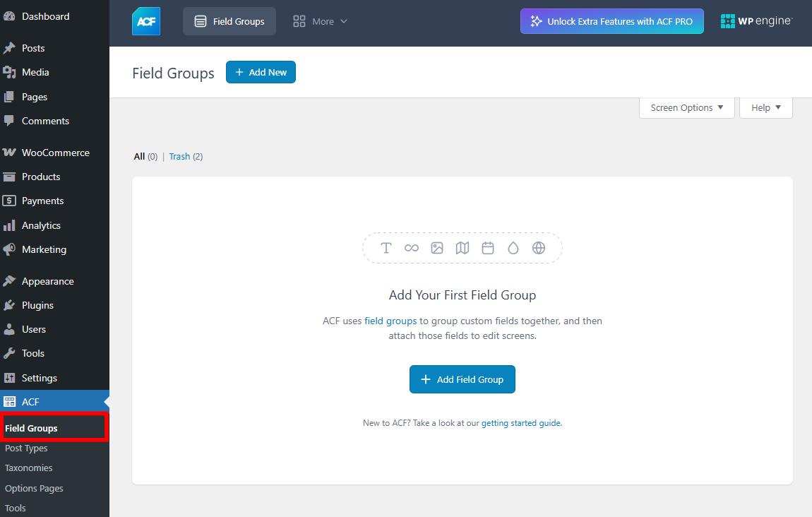Select the Color Picker droplet icon
Viewport: 812px width, 517px height.
[513, 248]
